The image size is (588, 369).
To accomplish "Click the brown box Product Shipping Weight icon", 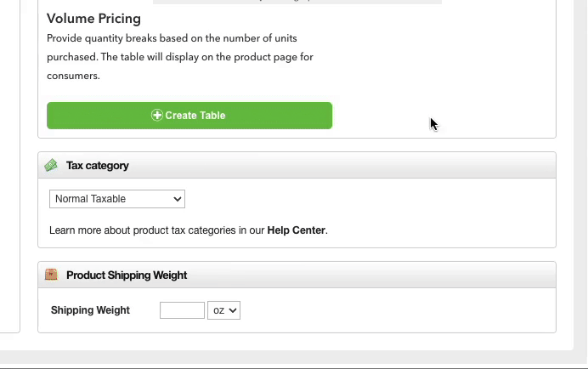I will coord(51,275).
